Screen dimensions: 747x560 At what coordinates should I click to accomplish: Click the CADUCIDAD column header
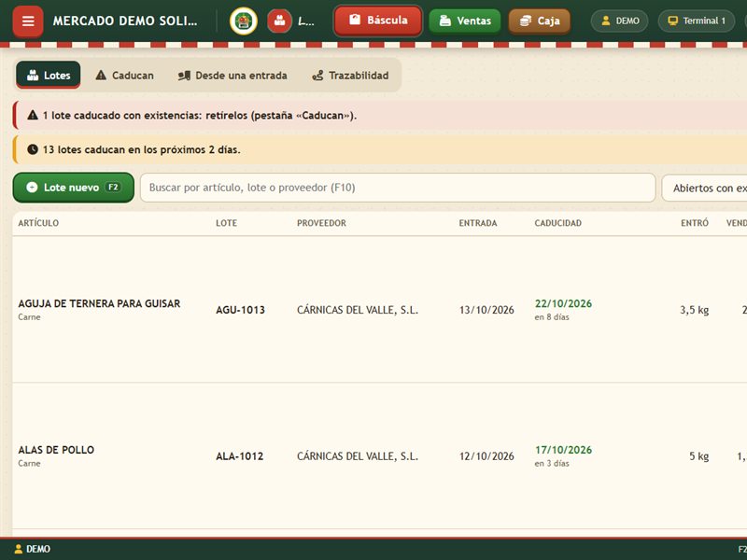pyautogui.click(x=557, y=223)
